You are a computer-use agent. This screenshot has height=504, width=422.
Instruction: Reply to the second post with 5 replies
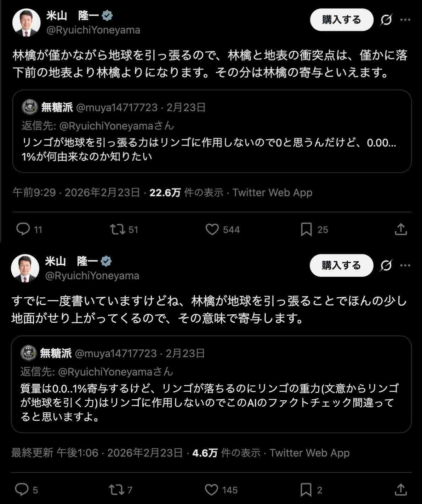click(22, 490)
